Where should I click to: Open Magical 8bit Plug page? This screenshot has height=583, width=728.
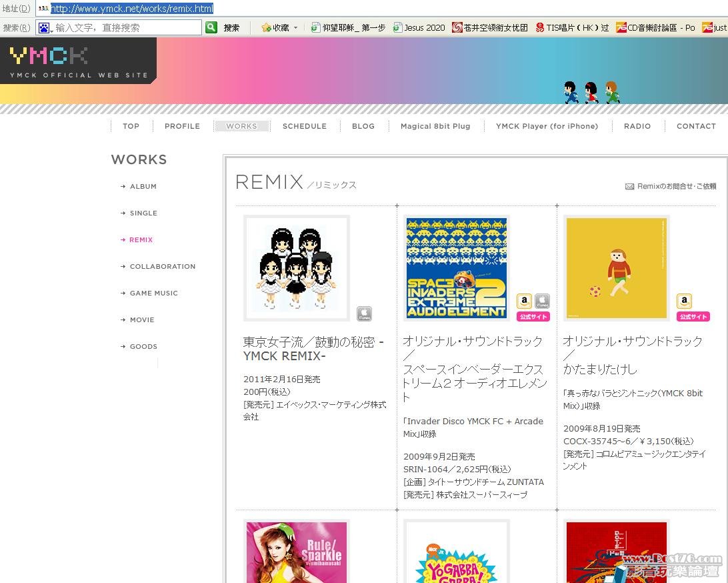click(435, 126)
